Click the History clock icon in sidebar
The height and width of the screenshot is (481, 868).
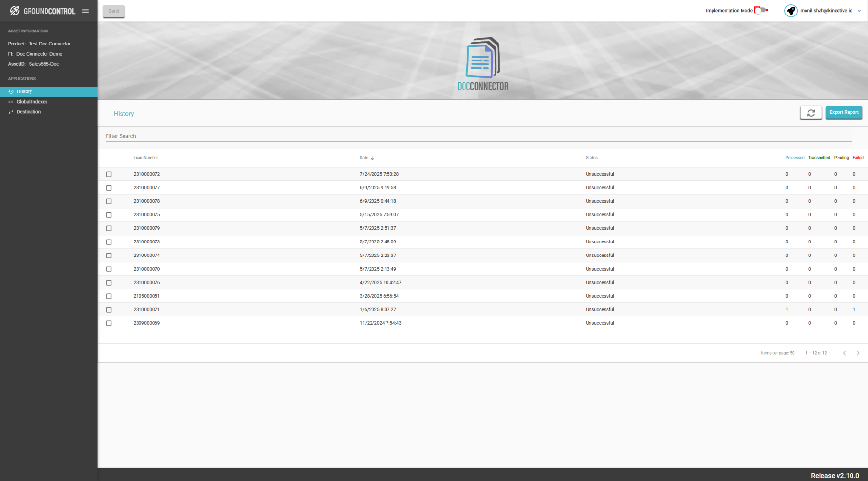pyautogui.click(x=11, y=91)
